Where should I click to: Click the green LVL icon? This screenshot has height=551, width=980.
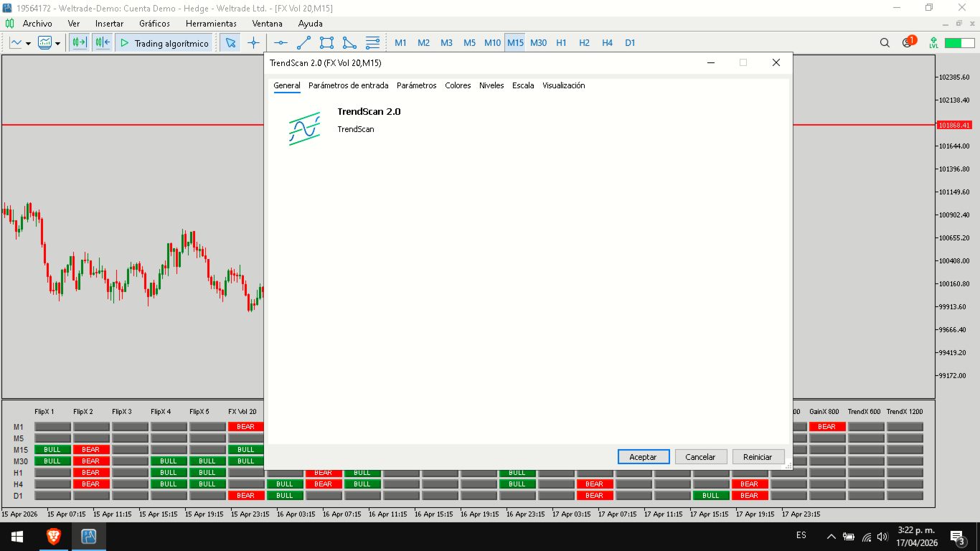[933, 43]
